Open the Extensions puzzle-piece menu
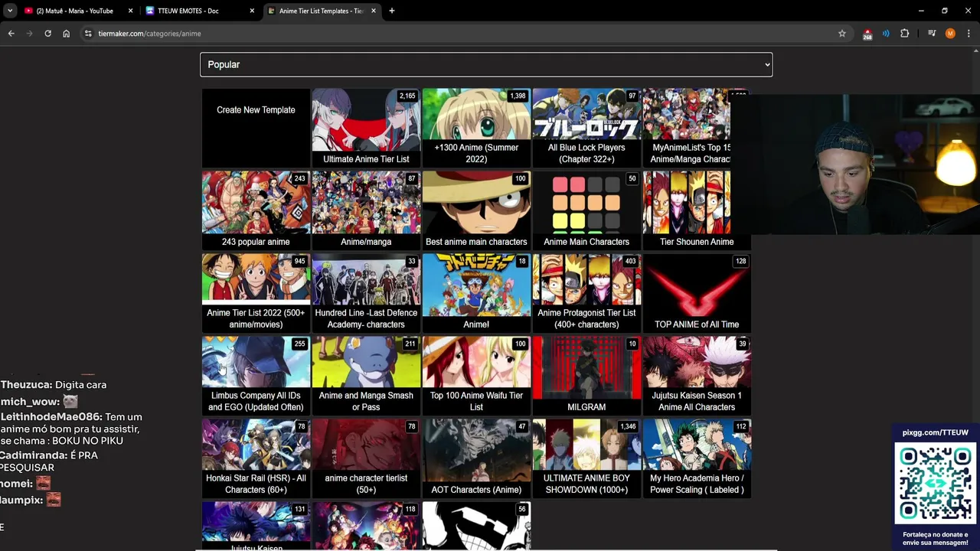Image resolution: width=980 pixels, height=551 pixels. (904, 34)
